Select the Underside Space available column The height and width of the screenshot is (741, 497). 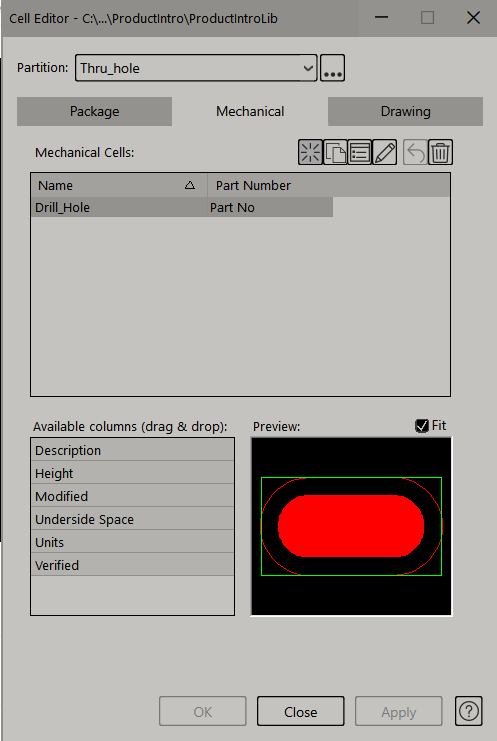[132, 519]
